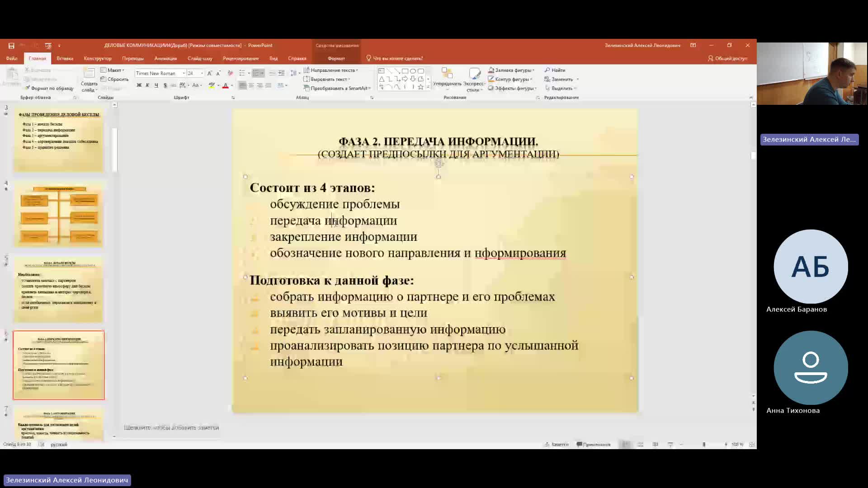The image size is (868, 488).
Task: Open Comments (Примечания) pane
Action: [x=594, y=445]
